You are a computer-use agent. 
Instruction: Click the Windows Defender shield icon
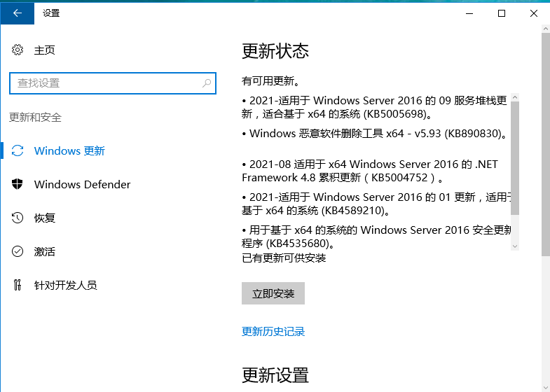18,185
